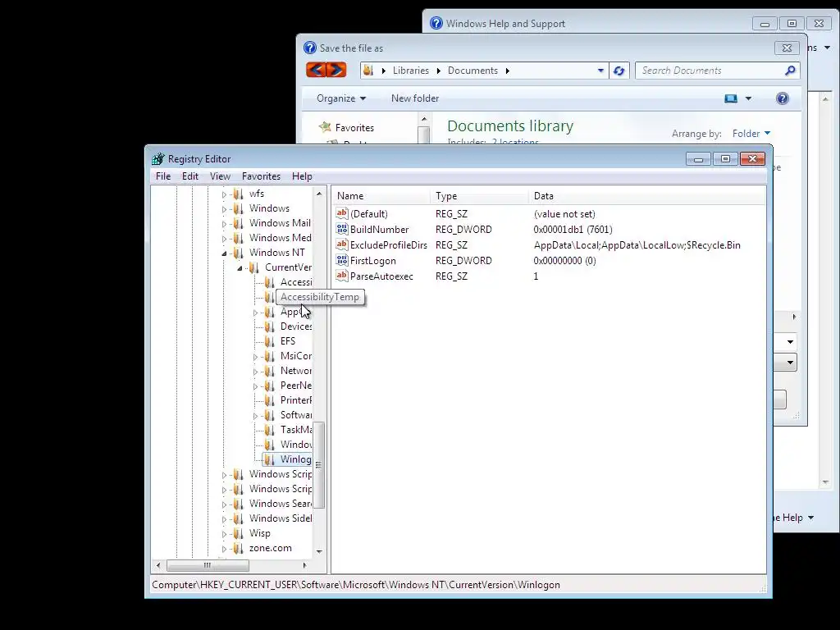Open the view options dropdown arrow
Image resolution: width=840 pixels, height=630 pixels.
click(x=748, y=98)
